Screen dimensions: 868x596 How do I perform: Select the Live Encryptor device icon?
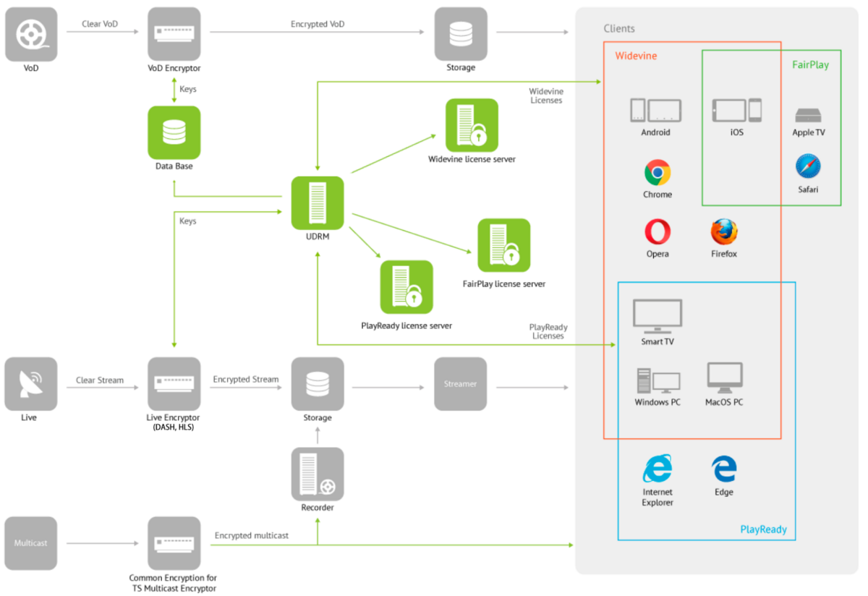(174, 384)
